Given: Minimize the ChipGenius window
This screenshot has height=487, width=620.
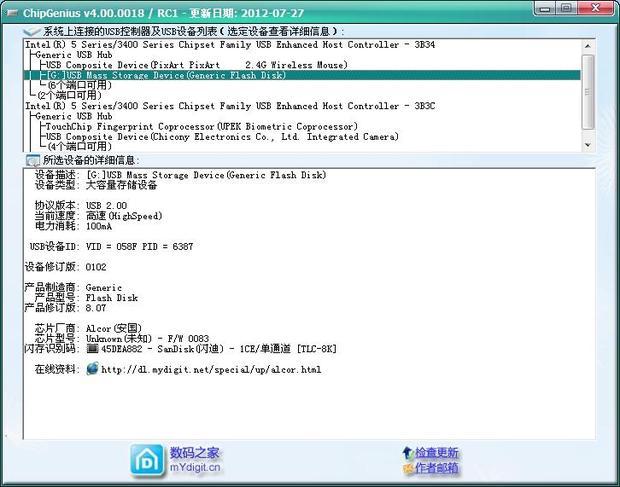Looking at the screenshot, I should 545,8.
